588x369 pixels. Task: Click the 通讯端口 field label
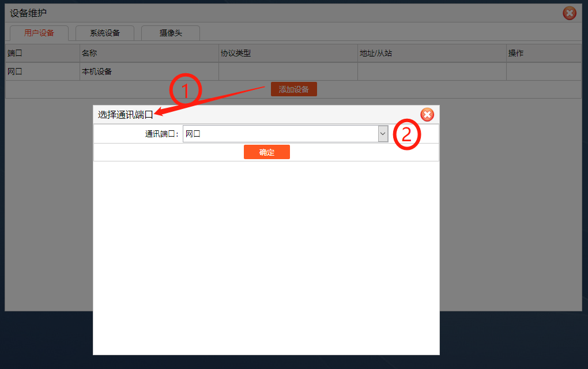point(161,134)
